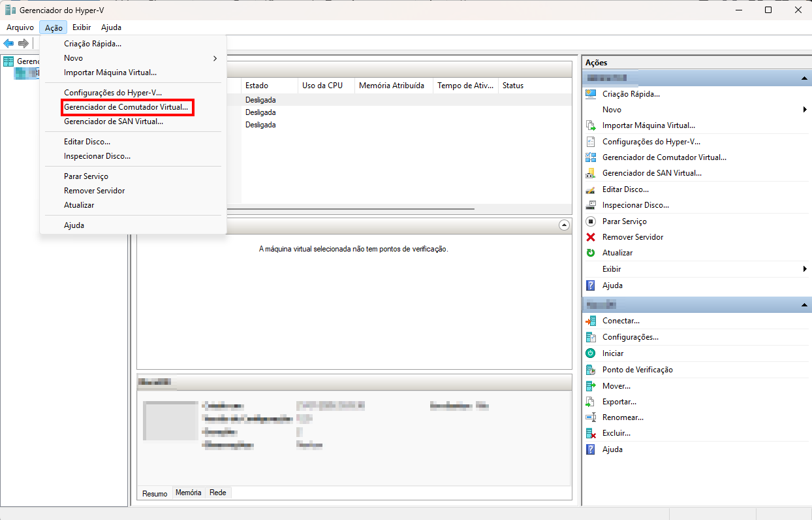Click the back arrow in toolbar
This screenshot has width=812, height=520.
pos(8,43)
